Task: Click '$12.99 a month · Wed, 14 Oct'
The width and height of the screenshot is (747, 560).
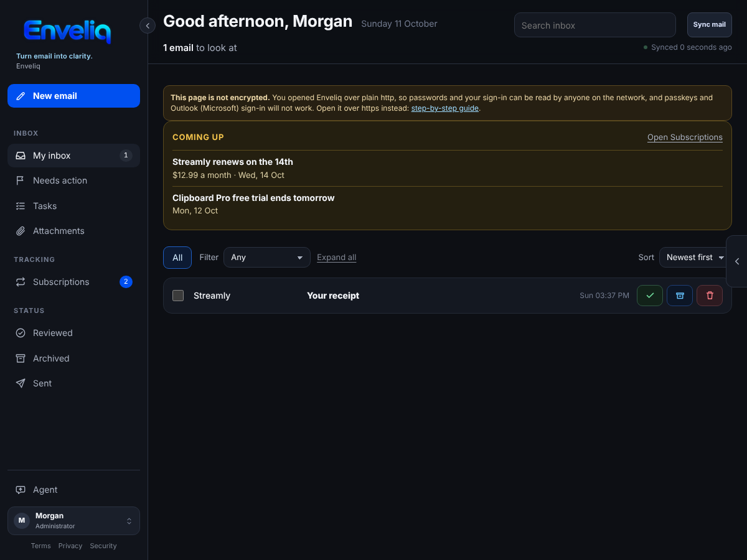Action: pyautogui.click(x=228, y=175)
